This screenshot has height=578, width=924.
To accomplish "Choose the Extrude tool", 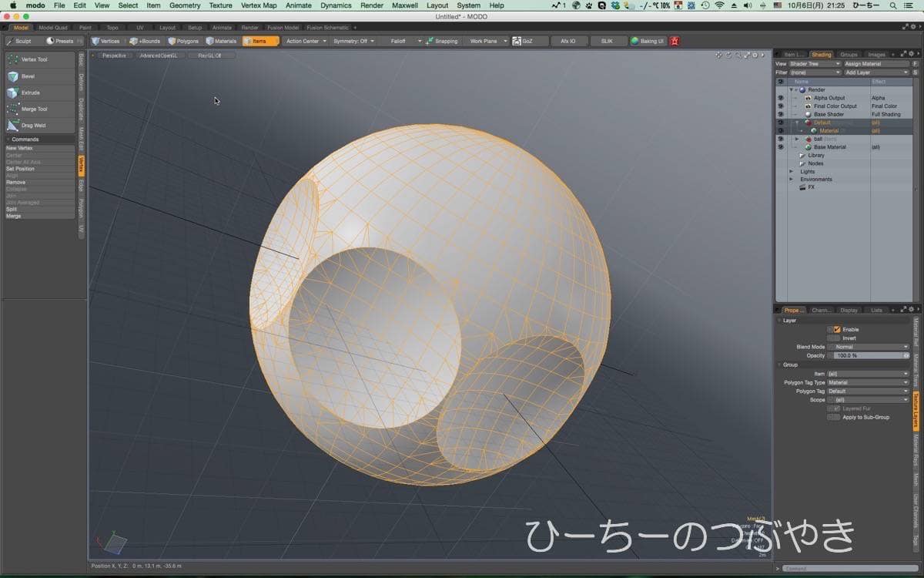I will [30, 92].
